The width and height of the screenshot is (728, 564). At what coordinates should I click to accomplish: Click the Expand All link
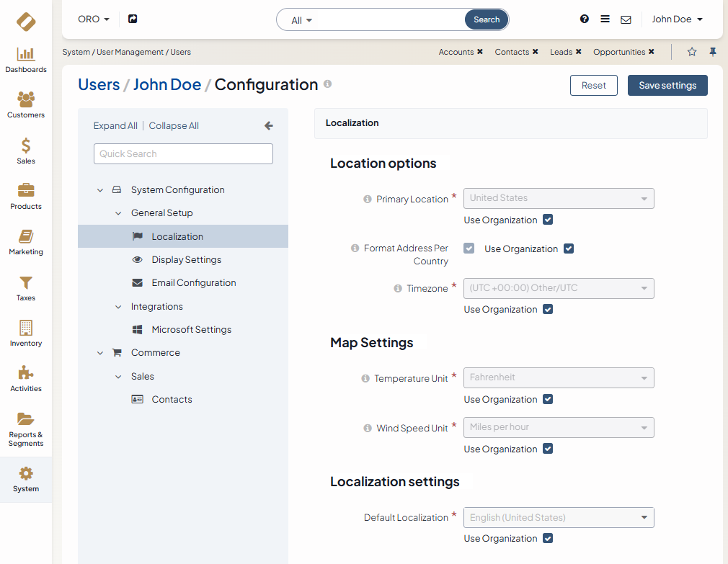click(115, 126)
